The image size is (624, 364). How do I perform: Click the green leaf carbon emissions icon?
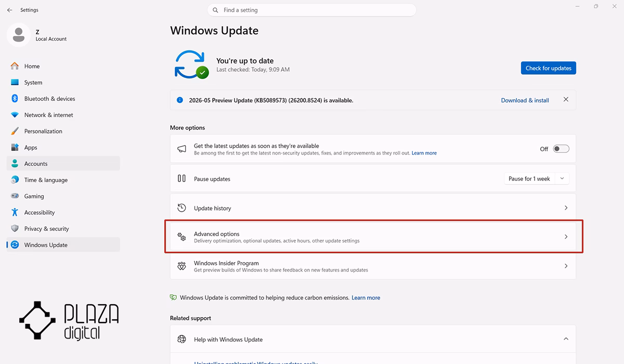pos(173,297)
